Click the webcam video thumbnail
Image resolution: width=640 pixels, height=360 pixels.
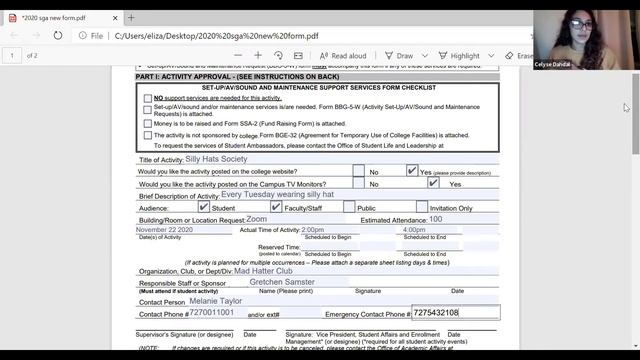pos(586,40)
